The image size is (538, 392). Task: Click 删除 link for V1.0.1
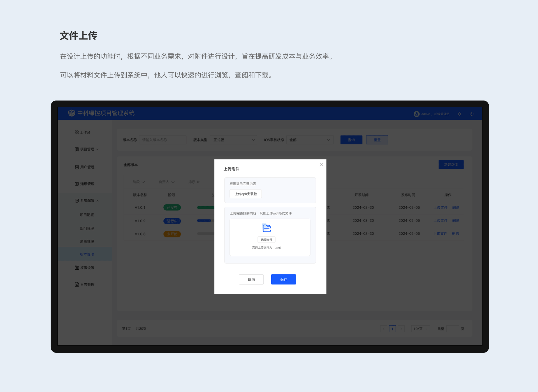coord(456,207)
